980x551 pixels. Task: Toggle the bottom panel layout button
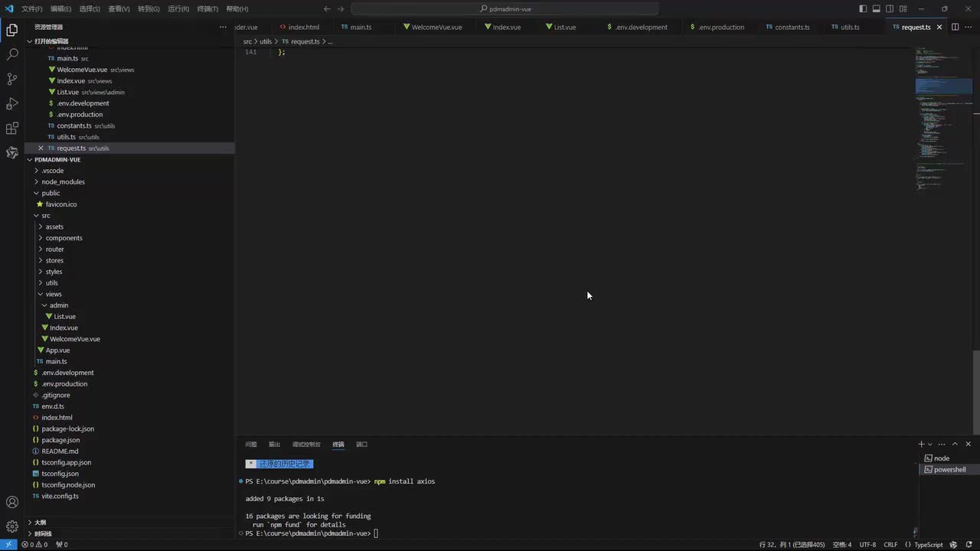pyautogui.click(x=876, y=9)
